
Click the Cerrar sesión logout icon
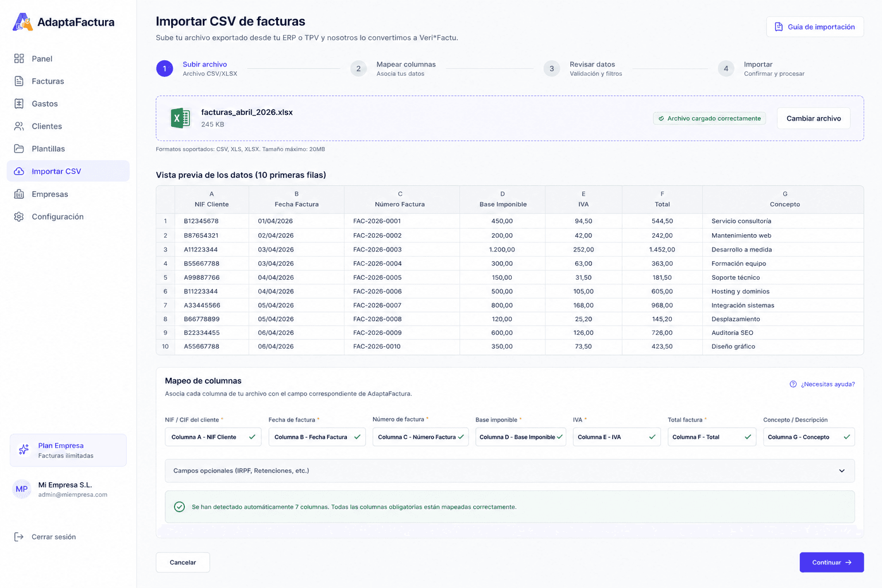click(19, 537)
